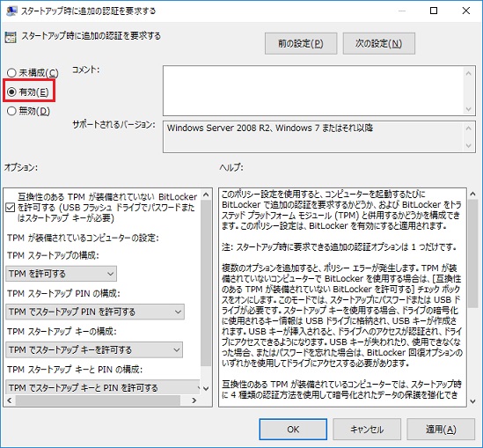Click the text TPM が装備されているコンピューターの設定:

[83, 238]
